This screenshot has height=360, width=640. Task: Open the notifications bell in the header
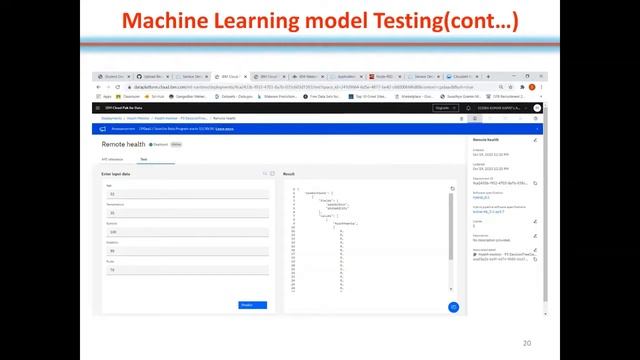point(468,108)
